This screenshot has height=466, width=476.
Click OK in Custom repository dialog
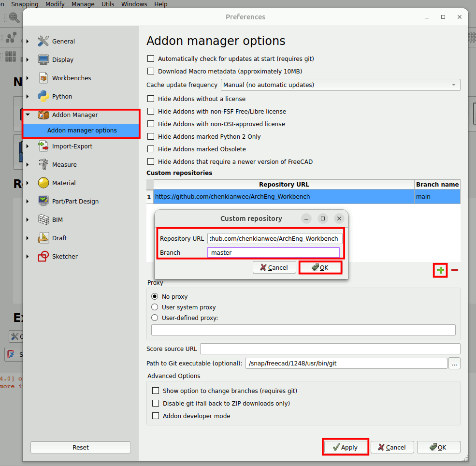pos(320,267)
